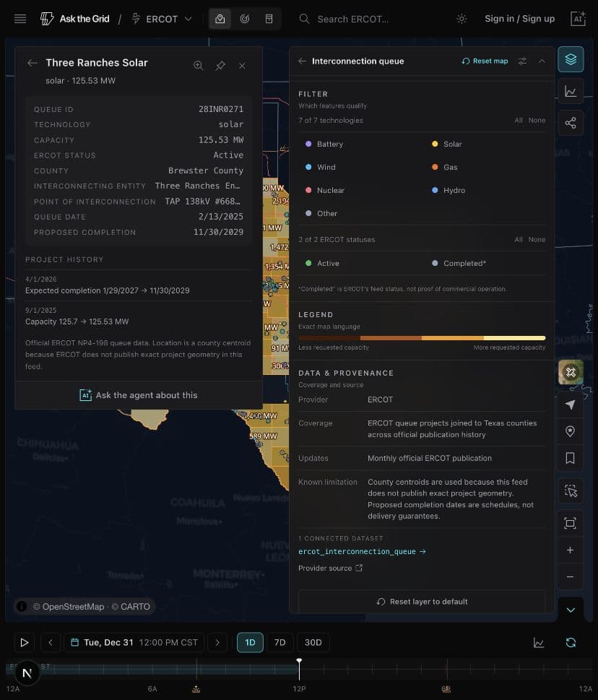This screenshot has height=700, width=598.
Task: Select None for ERCOT statuses
Action: 537,240
